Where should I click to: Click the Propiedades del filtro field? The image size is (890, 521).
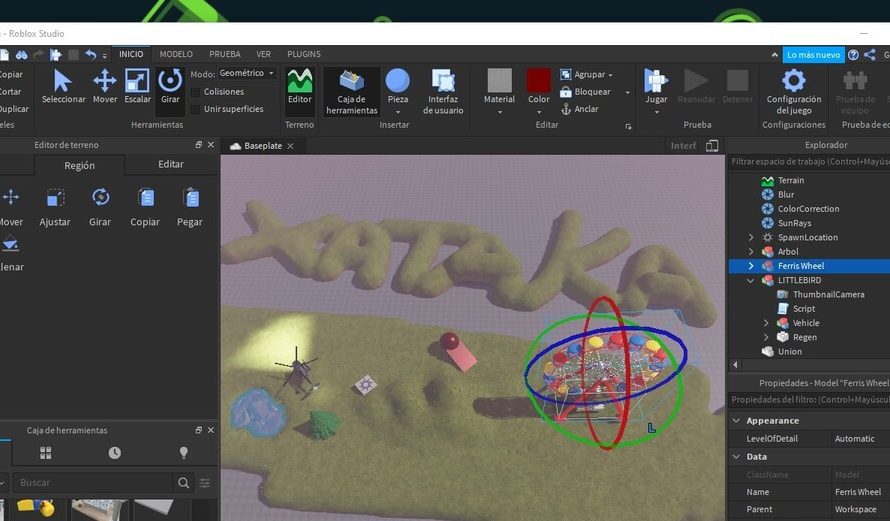pyautogui.click(x=809, y=400)
